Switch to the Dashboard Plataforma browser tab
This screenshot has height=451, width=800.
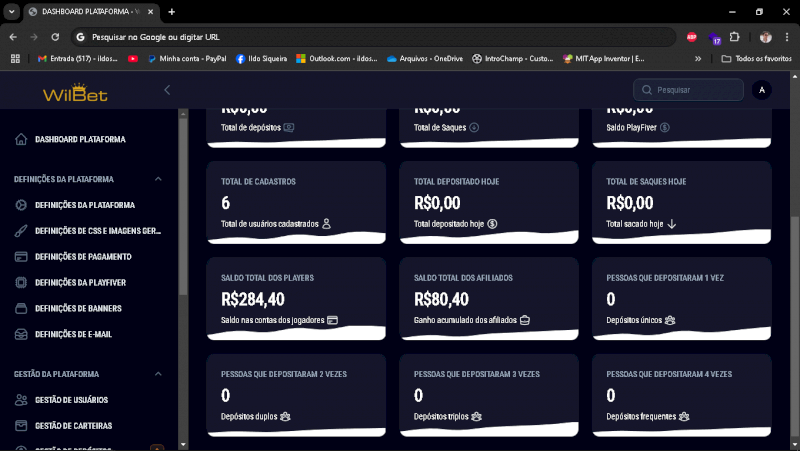tap(90, 11)
